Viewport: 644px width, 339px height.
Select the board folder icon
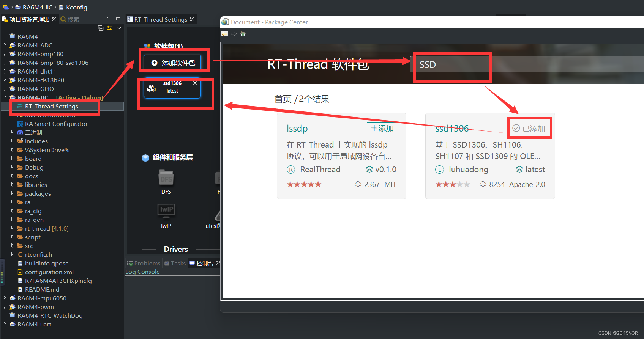tap(20, 159)
